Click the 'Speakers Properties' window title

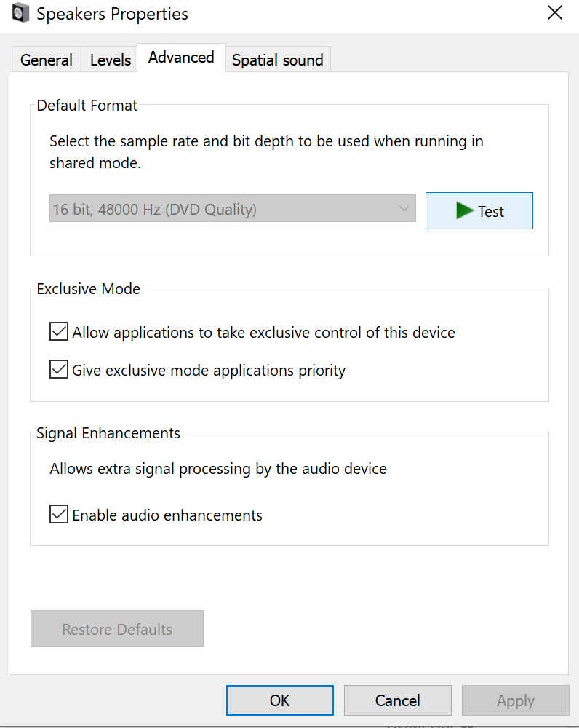[x=112, y=14]
